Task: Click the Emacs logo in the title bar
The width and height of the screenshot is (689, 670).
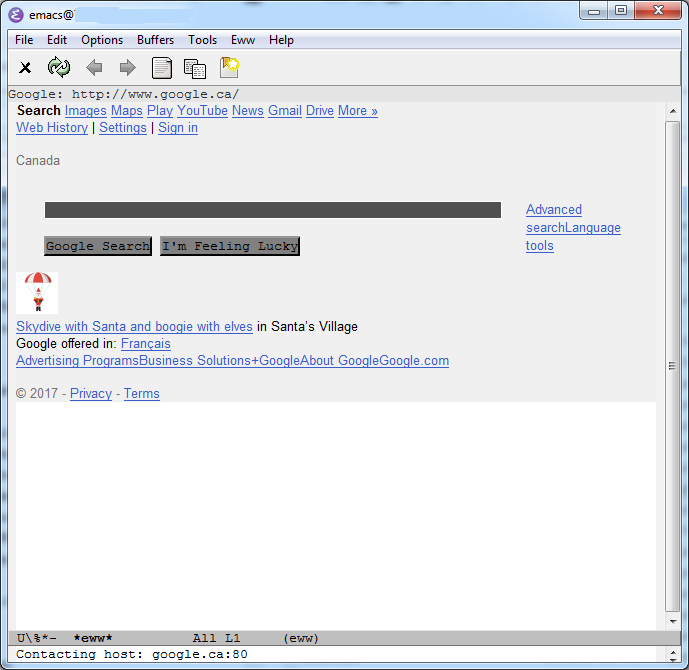Action: (16, 15)
